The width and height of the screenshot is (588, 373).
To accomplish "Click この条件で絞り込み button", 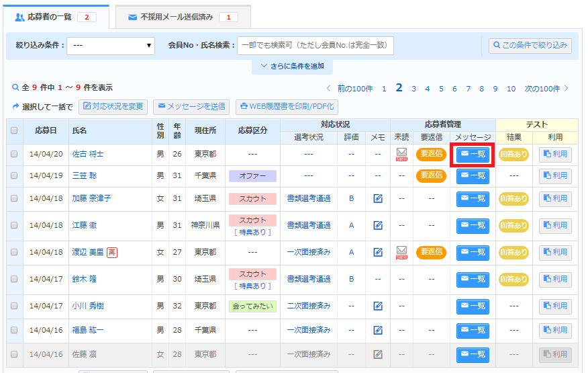I will tap(530, 46).
